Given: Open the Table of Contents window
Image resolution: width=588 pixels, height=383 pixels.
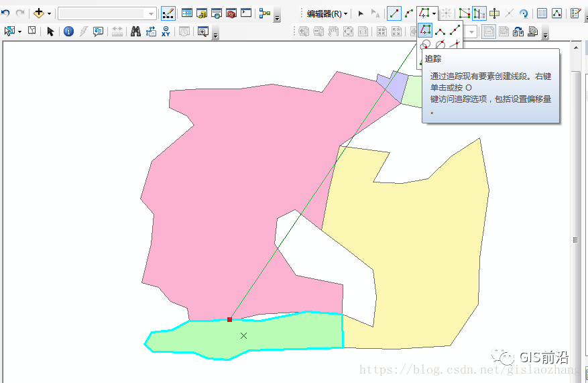Looking at the screenshot, I should [187, 13].
